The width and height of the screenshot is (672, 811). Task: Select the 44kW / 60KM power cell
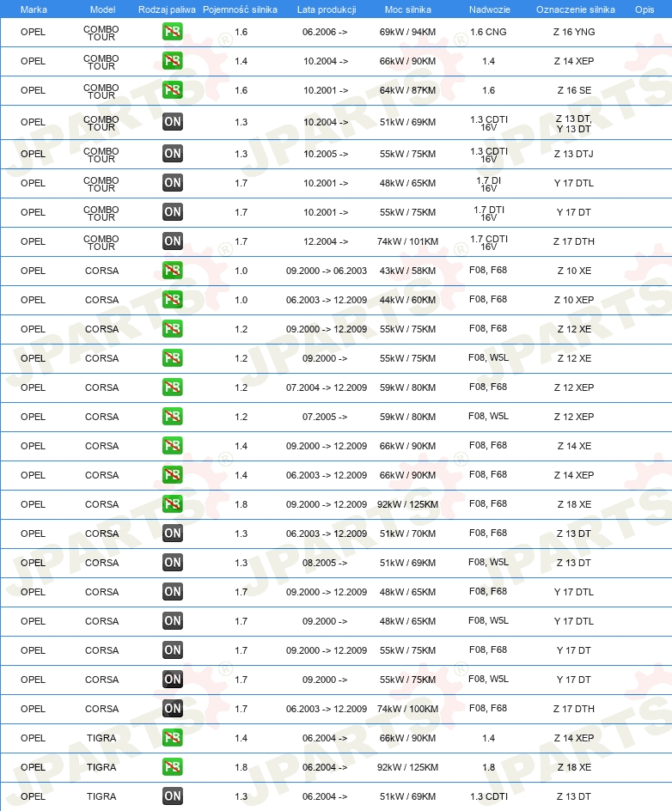coord(407,300)
